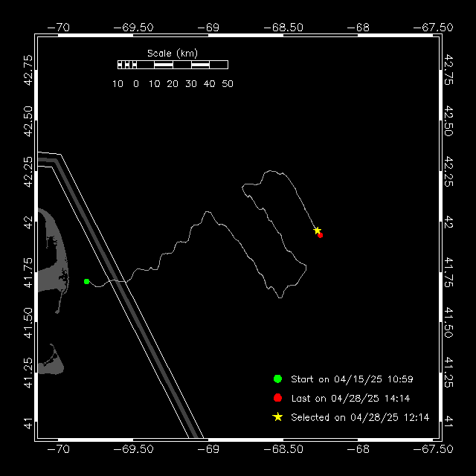
Task: Click the Nantucket island shape
Action: pyautogui.click(x=52, y=362)
